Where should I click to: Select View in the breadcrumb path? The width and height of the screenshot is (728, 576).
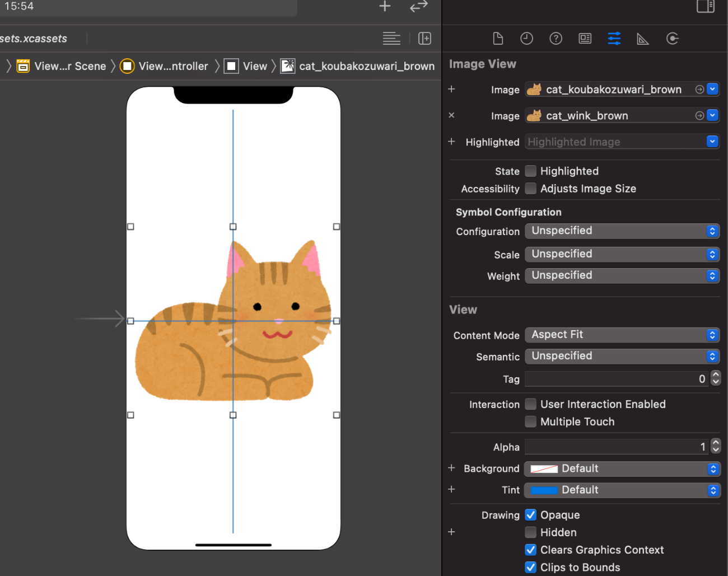(x=246, y=66)
